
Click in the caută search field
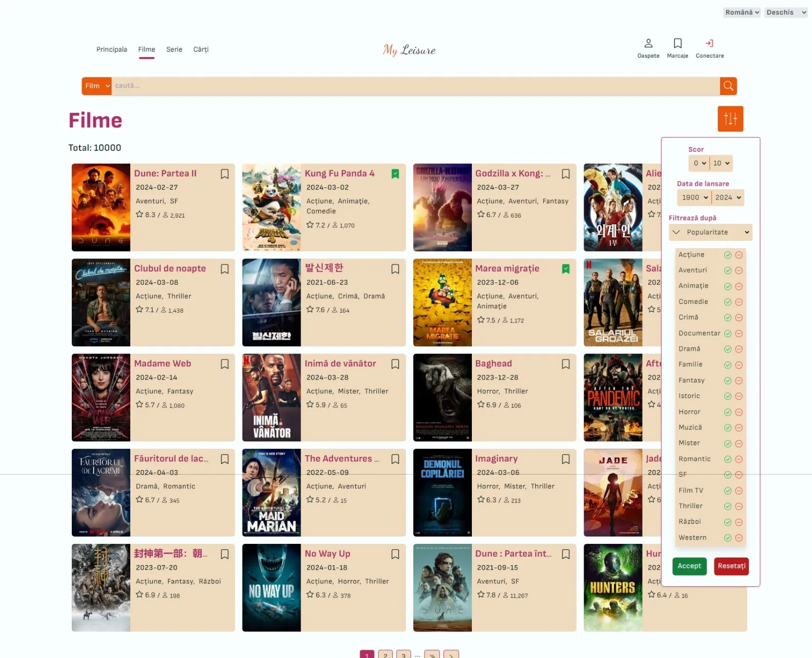pos(415,86)
